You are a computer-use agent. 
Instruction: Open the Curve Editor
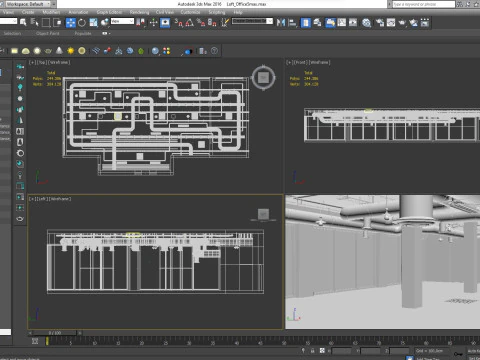pyautogui.click(x=342, y=22)
